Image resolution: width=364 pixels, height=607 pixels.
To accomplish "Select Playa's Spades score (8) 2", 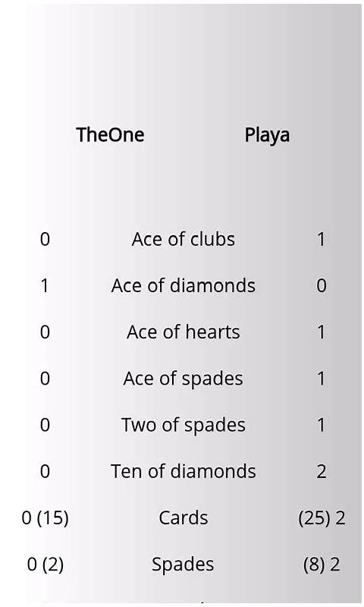I will click(x=322, y=565).
